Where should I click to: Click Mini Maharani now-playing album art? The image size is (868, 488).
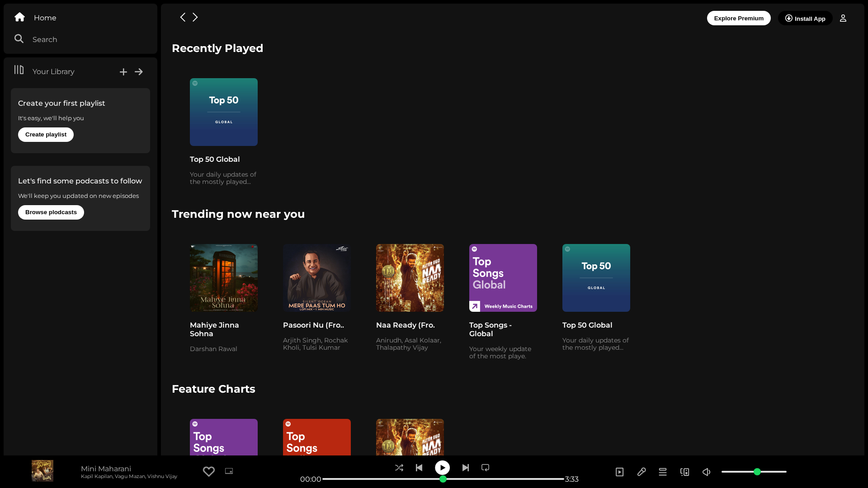coord(42,471)
